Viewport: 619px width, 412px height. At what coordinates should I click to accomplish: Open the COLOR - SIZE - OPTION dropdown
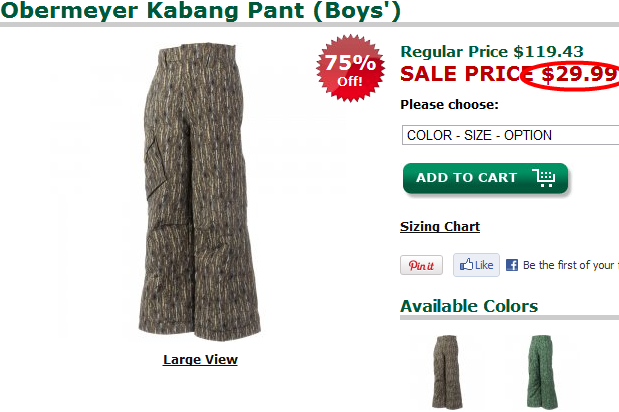click(x=510, y=135)
